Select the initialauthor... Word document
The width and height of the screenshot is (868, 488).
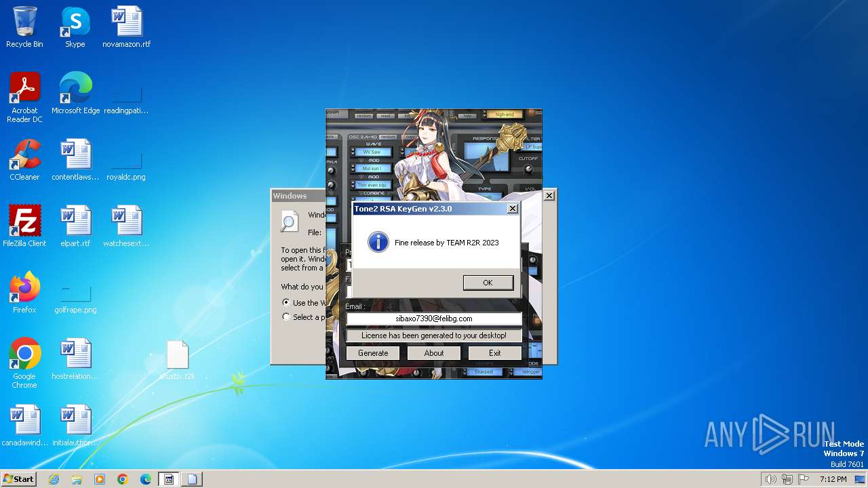click(75, 426)
